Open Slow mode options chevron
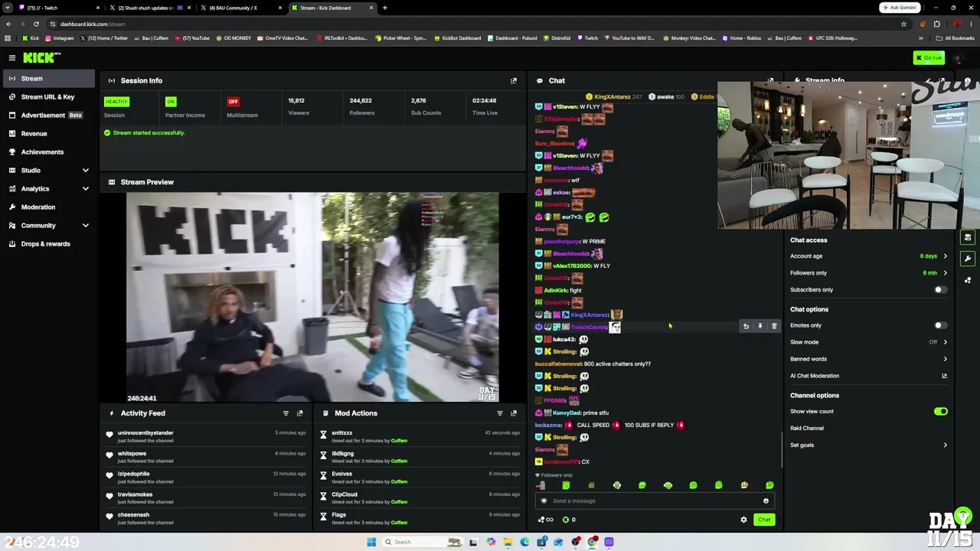The image size is (980, 551). pos(945,343)
